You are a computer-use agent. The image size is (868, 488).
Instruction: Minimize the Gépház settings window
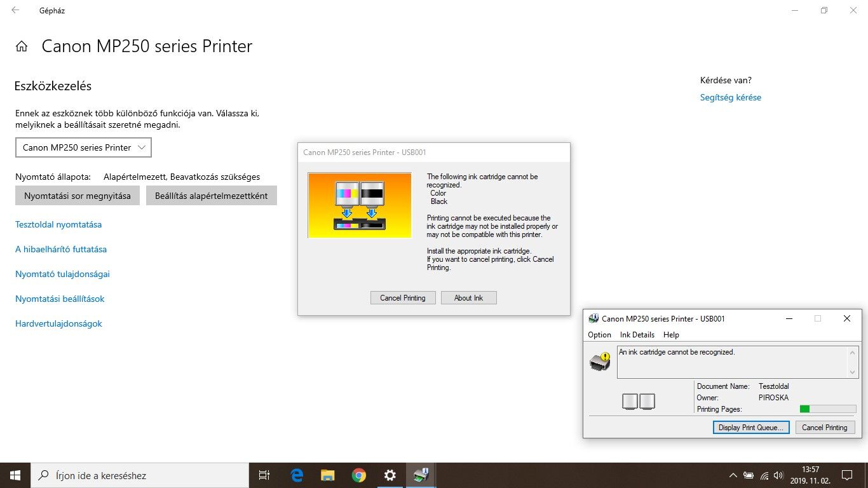795,10
